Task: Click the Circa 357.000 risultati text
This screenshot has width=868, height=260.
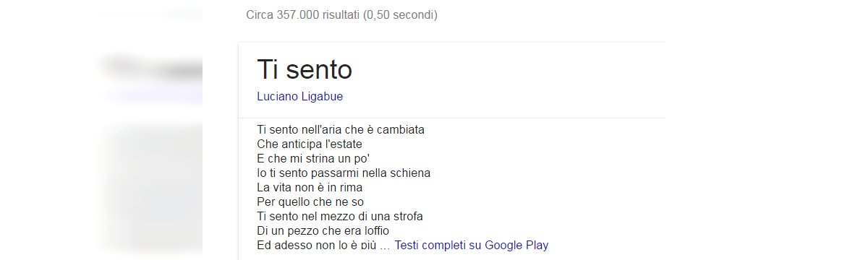Action: (x=303, y=14)
